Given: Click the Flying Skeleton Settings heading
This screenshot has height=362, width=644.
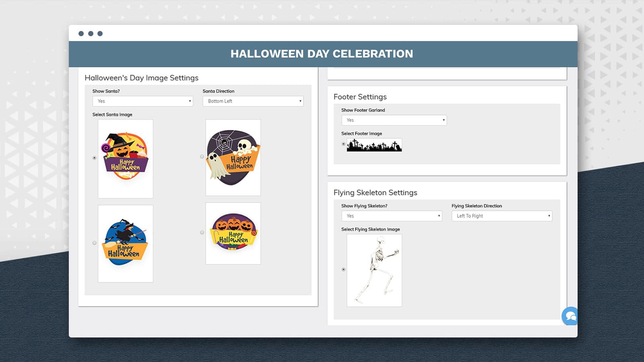Looking at the screenshot, I should 375,193.
